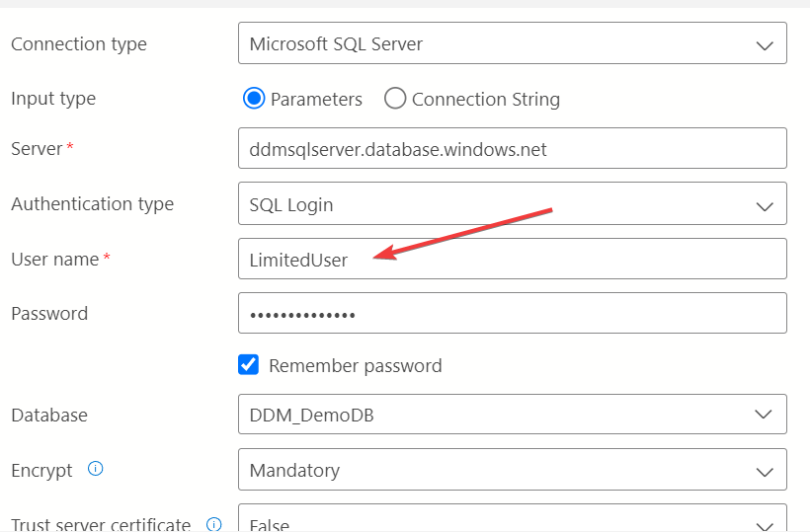This screenshot has height=532, width=810.
Task: Click the Connection type dropdown chevron
Action: 765,45
